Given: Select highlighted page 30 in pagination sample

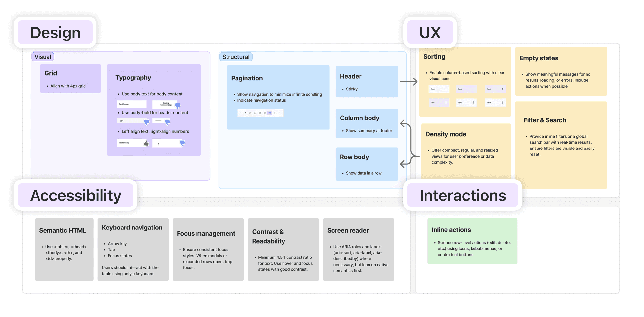Looking at the screenshot, I should click(x=270, y=113).
